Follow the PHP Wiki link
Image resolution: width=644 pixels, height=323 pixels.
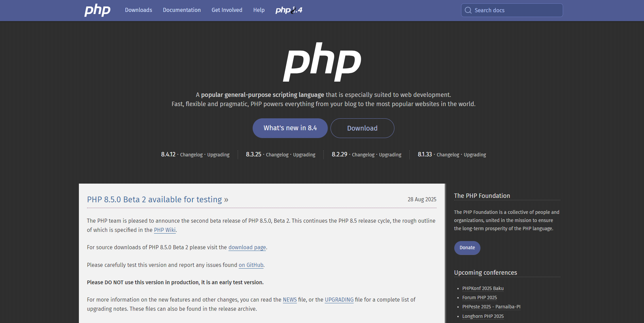165,230
